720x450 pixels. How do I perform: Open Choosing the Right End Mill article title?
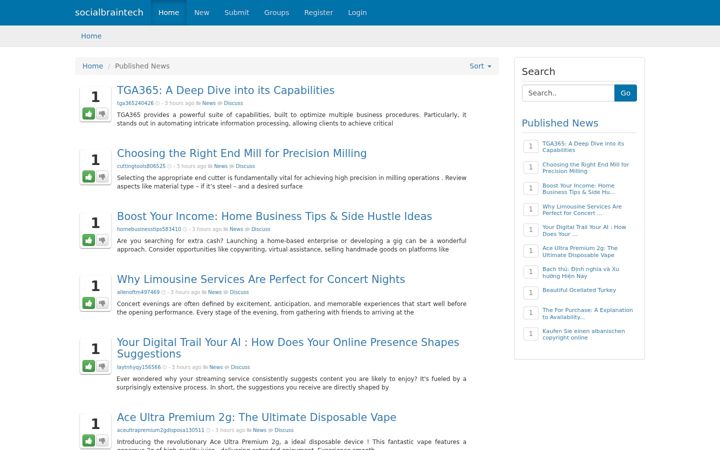coord(242,153)
